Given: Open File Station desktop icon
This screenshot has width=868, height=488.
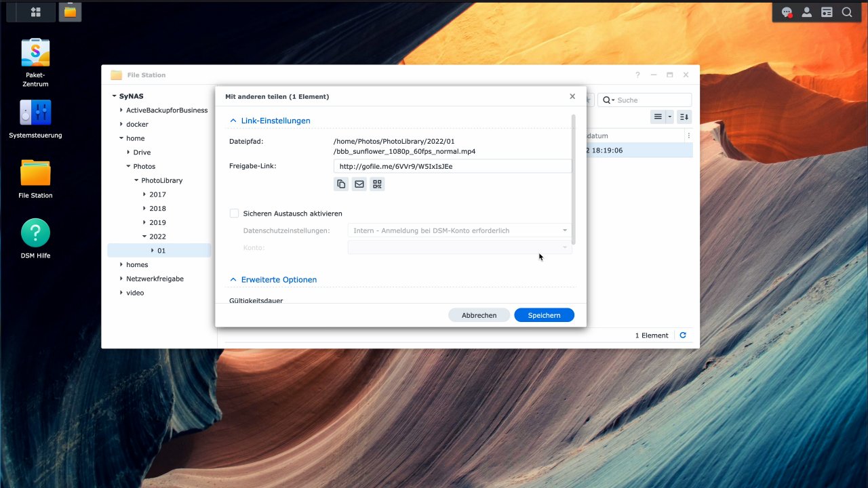Looking at the screenshot, I should click(x=35, y=179).
